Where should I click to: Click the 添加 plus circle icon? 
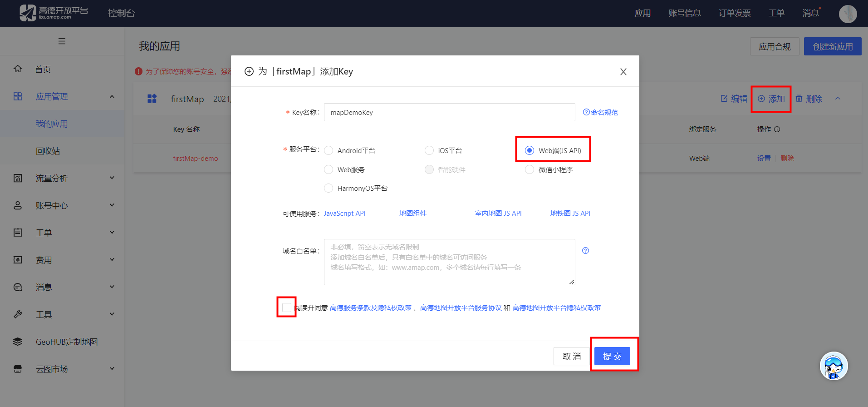point(761,99)
